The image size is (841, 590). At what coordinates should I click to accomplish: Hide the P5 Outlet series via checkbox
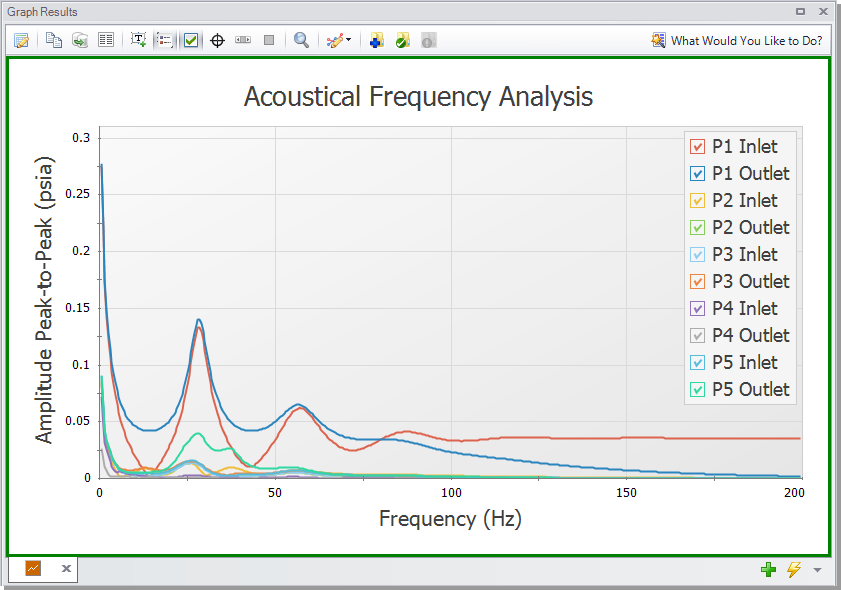698,390
